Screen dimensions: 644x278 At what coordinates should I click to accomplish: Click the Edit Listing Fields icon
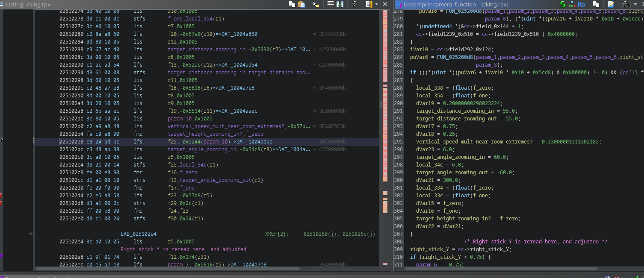point(369,4)
